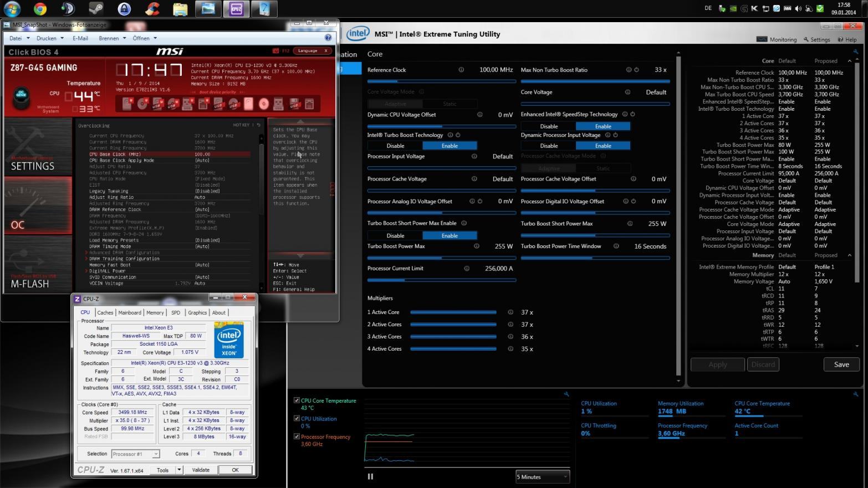This screenshot has width=868, height=488.
Task: Open the Datei dropdown menu
Action: click(19, 38)
